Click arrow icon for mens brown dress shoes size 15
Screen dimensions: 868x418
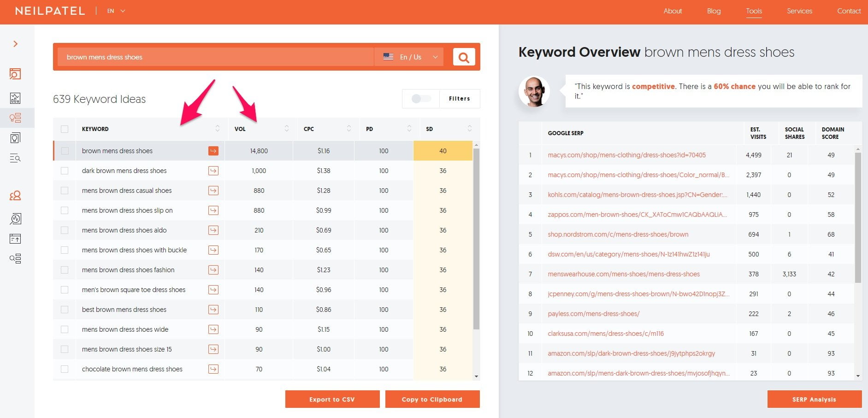(213, 349)
